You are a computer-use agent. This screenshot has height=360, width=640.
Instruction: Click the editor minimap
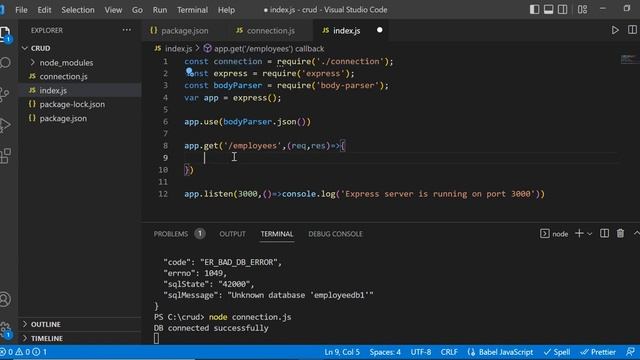[630, 59]
